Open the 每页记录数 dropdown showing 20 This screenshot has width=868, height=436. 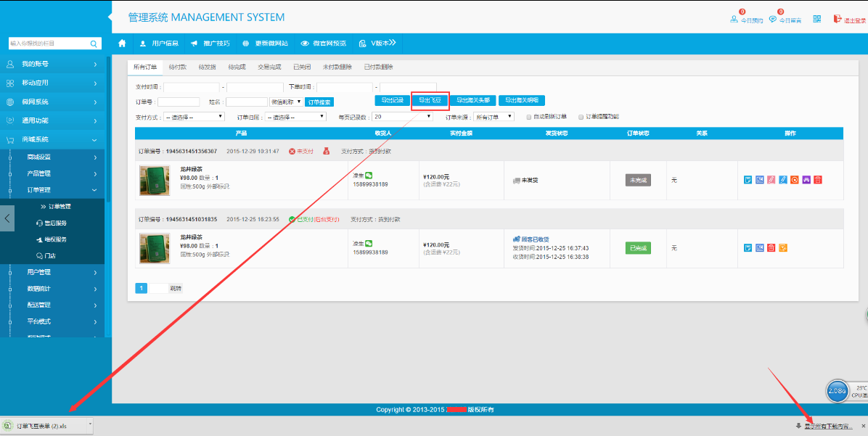[x=404, y=116]
